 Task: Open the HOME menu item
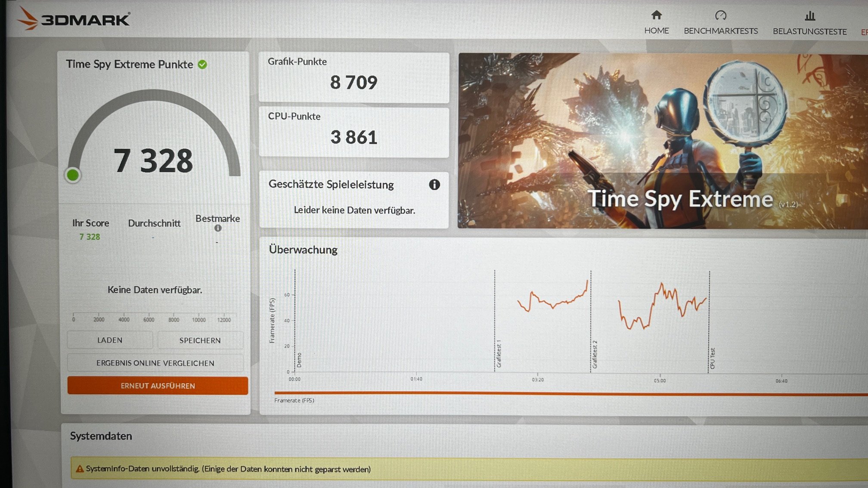coord(656,31)
